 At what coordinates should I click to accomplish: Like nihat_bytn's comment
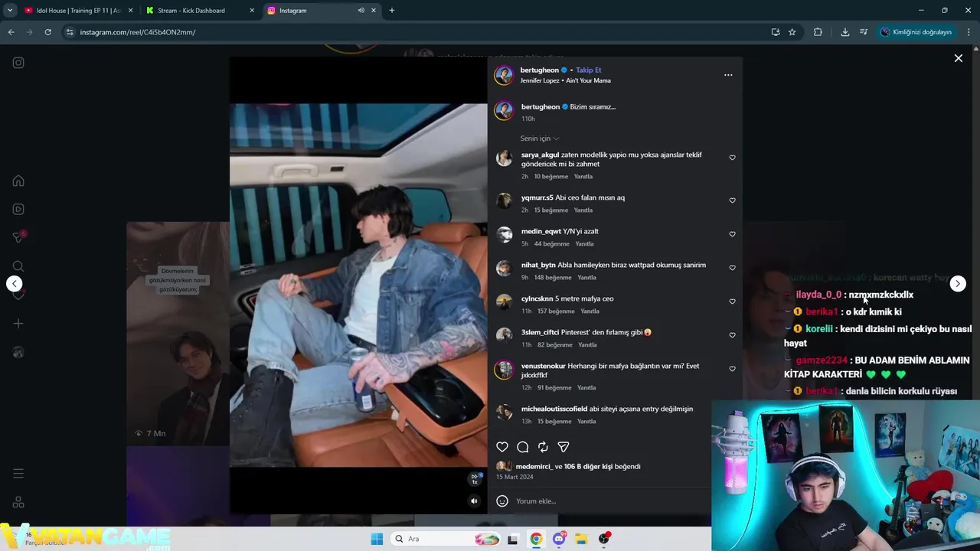pos(732,268)
